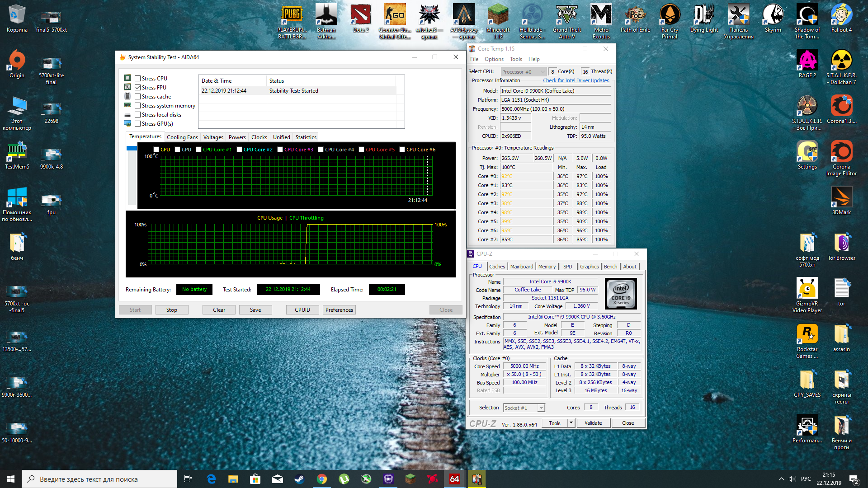
Task: Open Google Chrome from taskbar
Action: coord(321,479)
